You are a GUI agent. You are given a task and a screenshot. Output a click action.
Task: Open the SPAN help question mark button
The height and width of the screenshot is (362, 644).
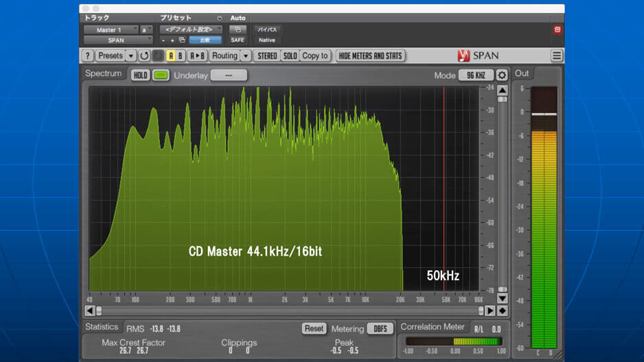point(88,56)
